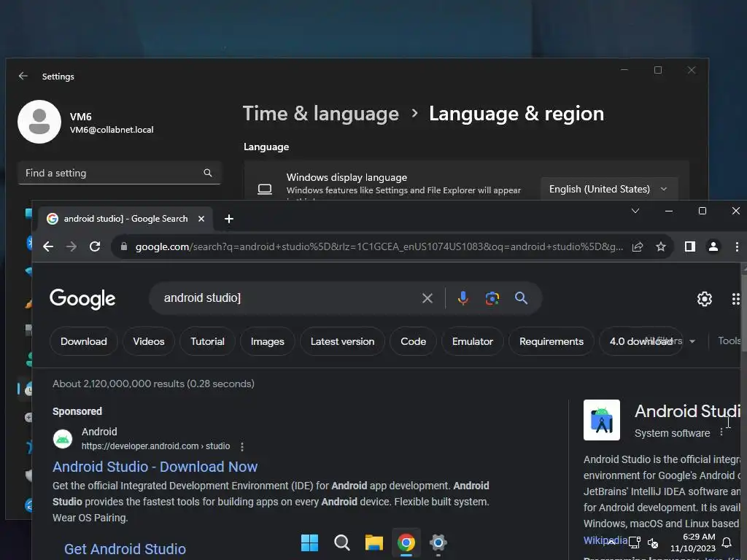Open Get Android Studio link

[x=125, y=549]
